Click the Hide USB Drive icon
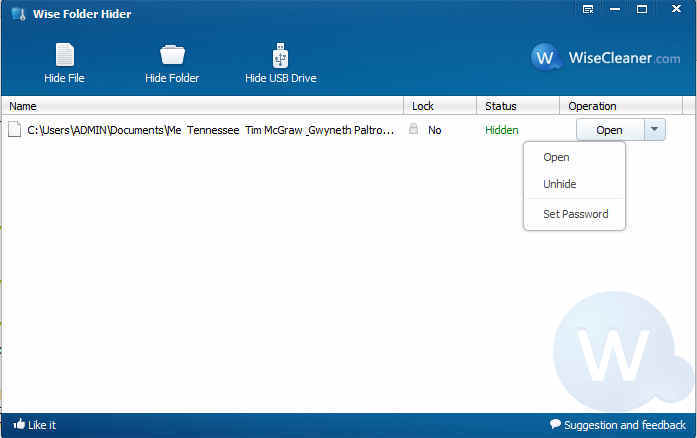This screenshot has width=697, height=438. coord(280,55)
